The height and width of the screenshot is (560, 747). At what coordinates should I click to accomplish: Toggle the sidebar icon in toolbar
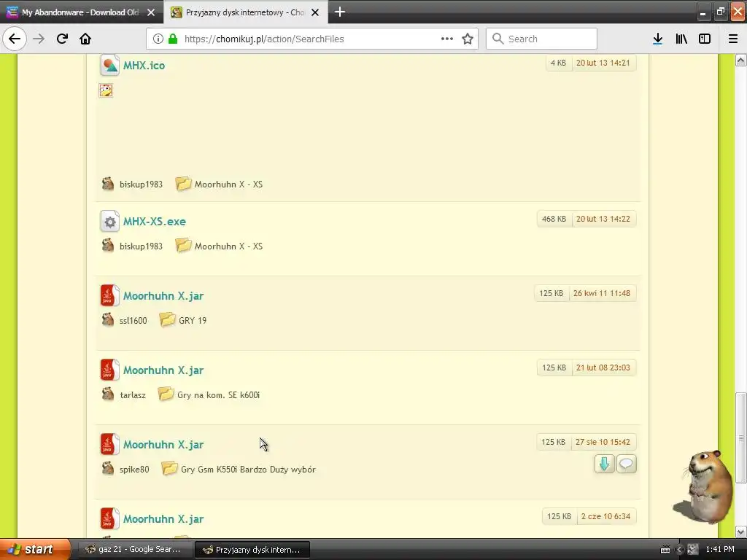tap(705, 39)
